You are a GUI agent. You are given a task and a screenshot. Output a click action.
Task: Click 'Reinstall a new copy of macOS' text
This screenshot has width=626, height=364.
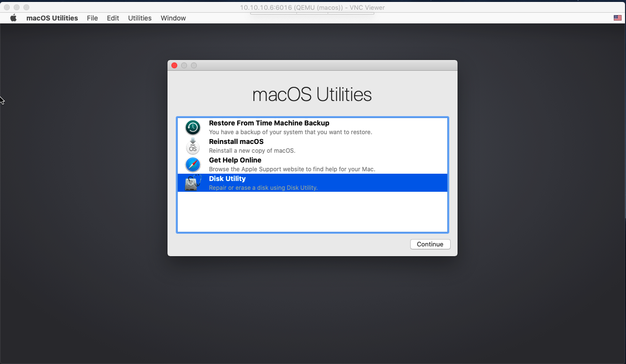coord(252,151)
